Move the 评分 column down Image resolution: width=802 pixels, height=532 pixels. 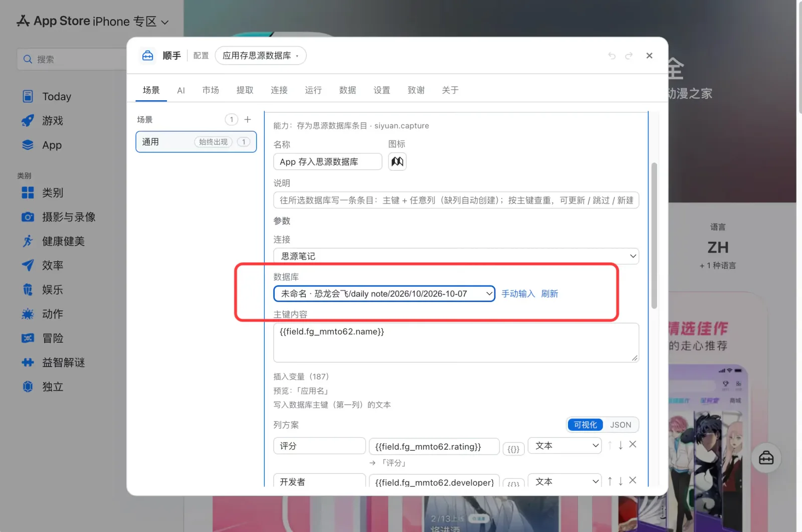click(x=621, y=445)
